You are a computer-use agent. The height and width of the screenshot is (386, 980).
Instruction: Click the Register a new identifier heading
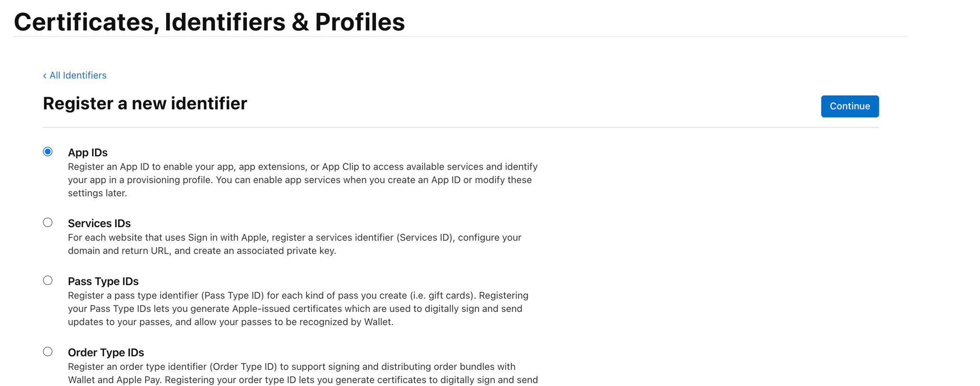click(x=144, y=103)
